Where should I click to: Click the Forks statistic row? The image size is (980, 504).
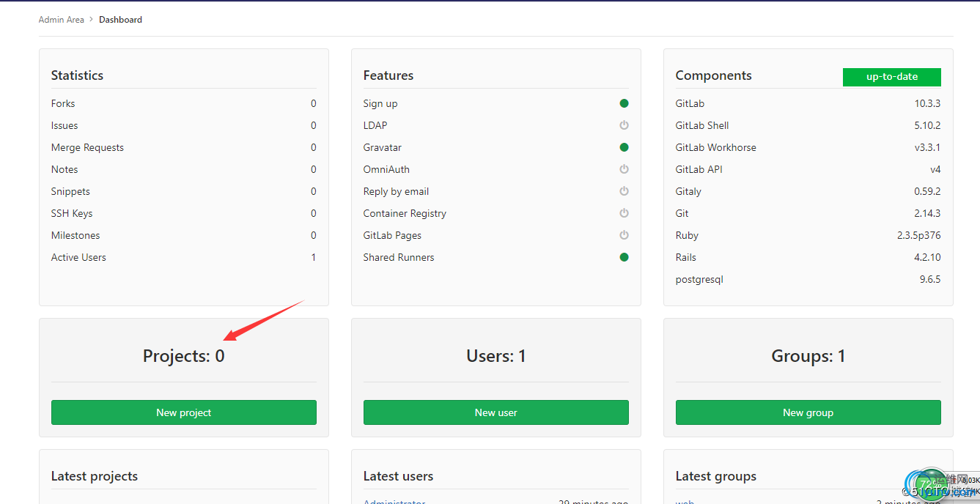click(184, 103)
